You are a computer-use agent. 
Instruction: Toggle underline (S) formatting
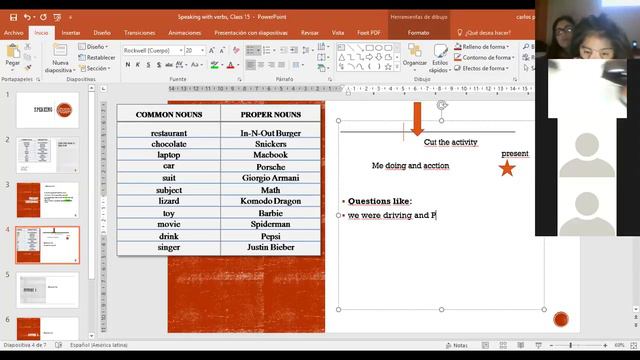(148, 65)
